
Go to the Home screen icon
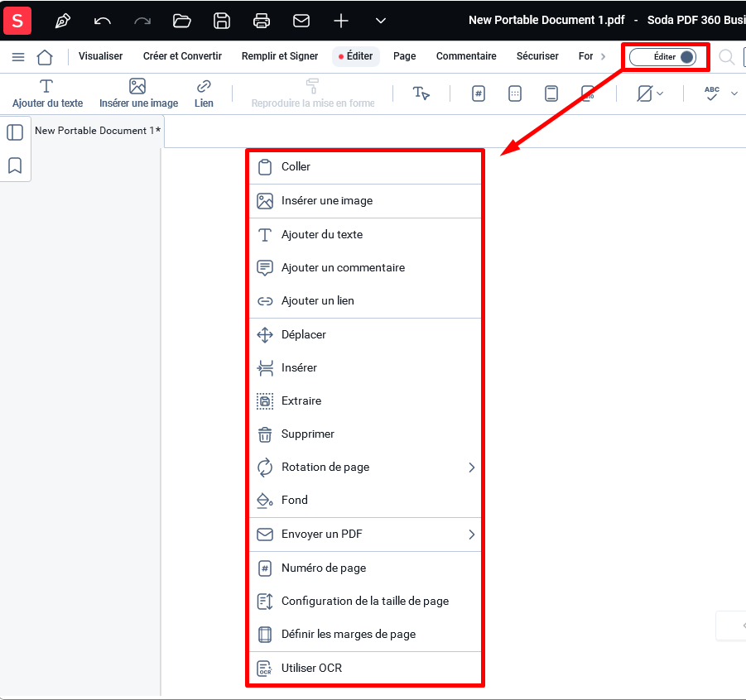[x=45, y=57]
